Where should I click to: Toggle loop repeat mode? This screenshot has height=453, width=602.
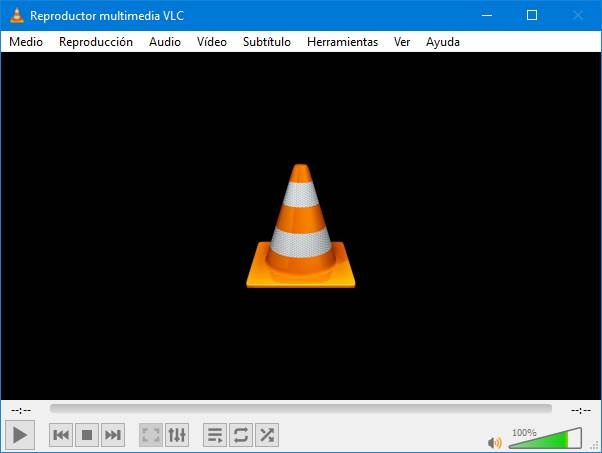point(241,435)
